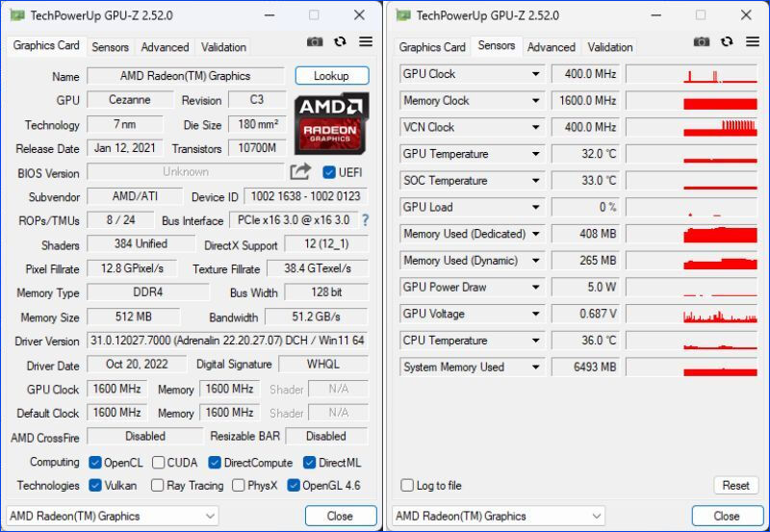Click Close button in left window
Viewport: 770px width, 532px height.
(341, 516)
